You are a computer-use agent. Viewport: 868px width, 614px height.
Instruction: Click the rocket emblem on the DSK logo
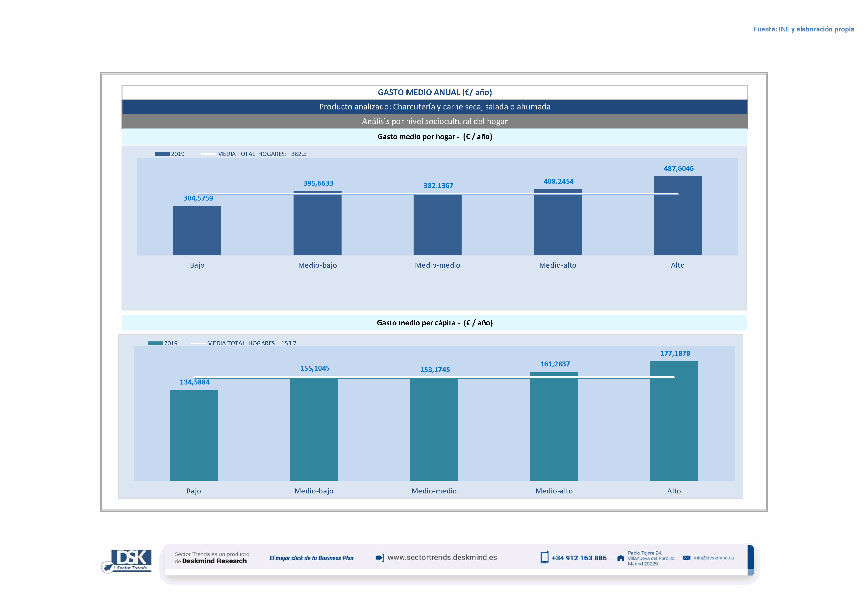pyautogui.click(x=108, y=567)
